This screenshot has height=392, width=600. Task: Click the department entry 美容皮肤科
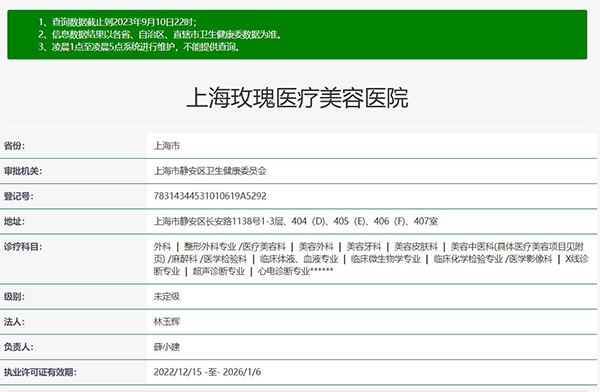pos(416,247)
